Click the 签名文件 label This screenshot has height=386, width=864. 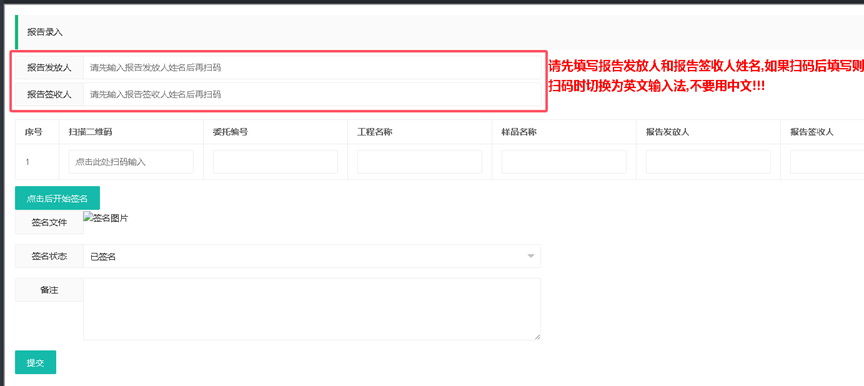49,222
